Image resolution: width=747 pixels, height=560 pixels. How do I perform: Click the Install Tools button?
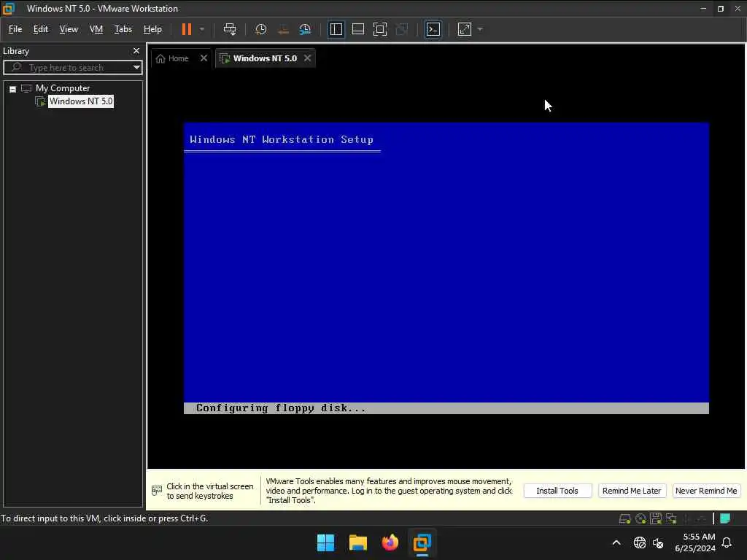click(x=557, y=491)
